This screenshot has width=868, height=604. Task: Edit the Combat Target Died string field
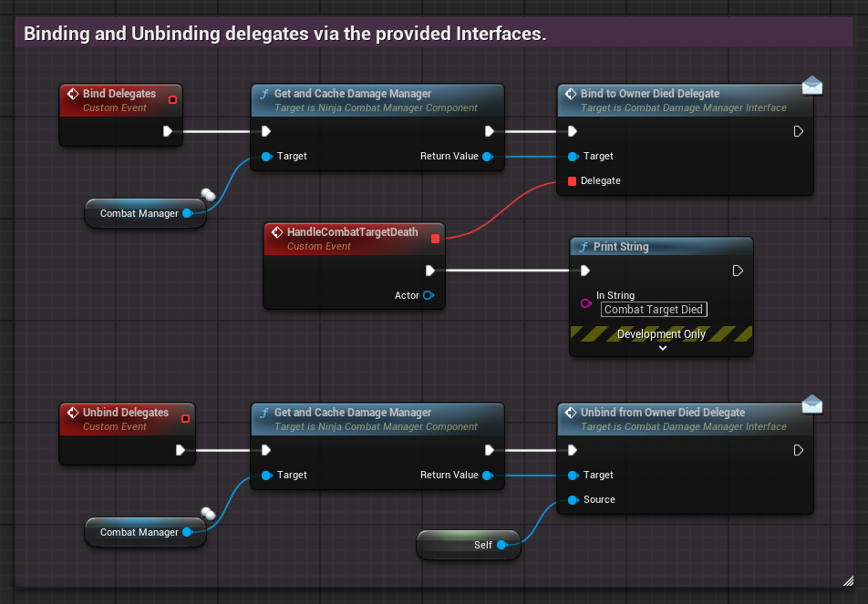click(x=654, y=309)
